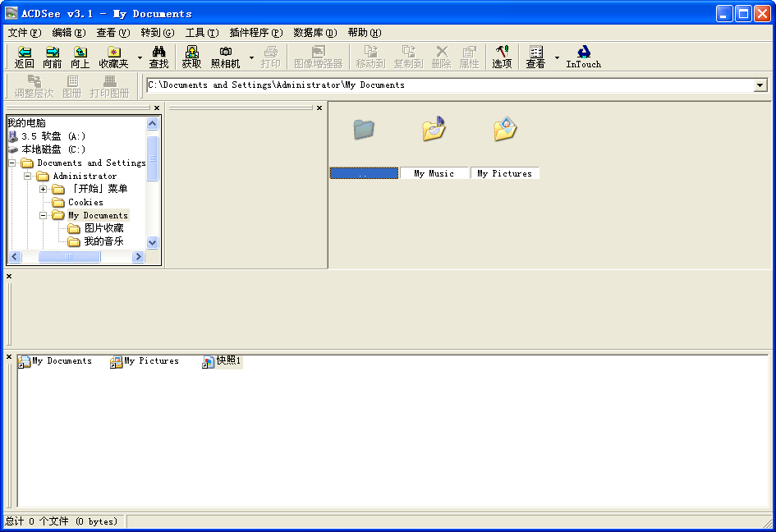Click the 复制到 copy-to icon

click(408, 57)
